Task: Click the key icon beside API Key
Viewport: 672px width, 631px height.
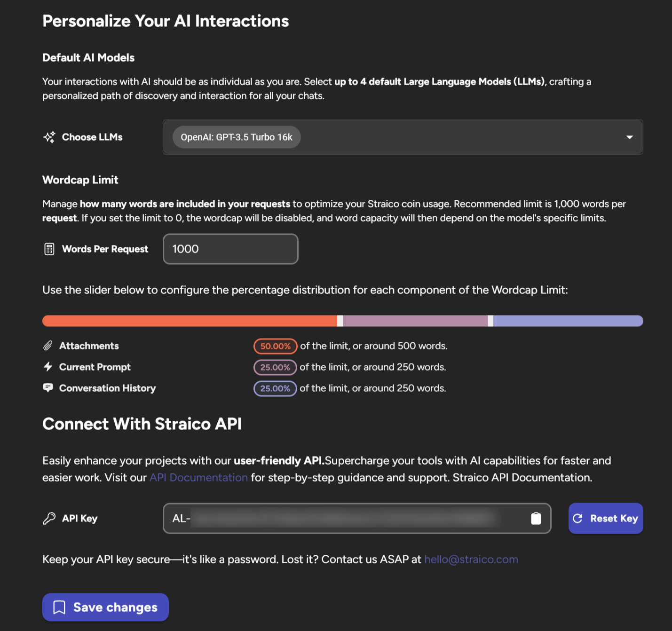Action: pyautogui.click(x=49, y=518)
